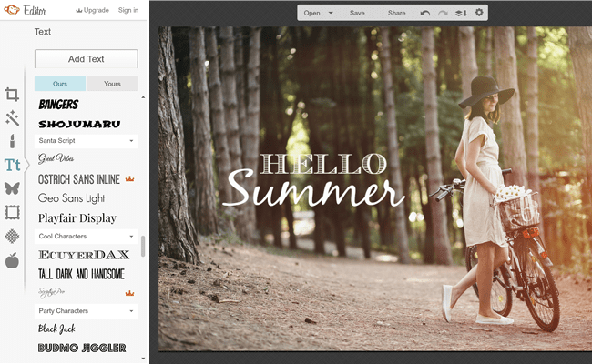Choose the Playfair Display font
Screen dimensions: 592x364
coord(77,218)
